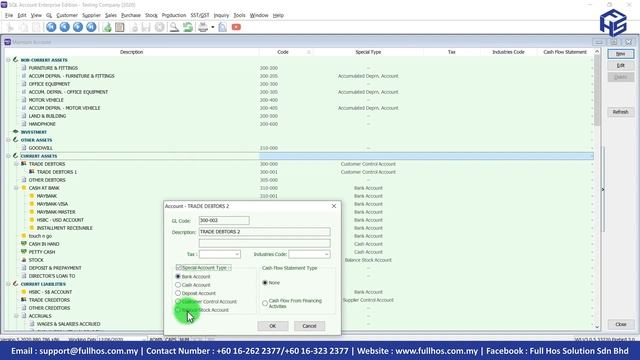Go to first record toolbar icon
This screenshot has width=640, height=360.
point(51,27)
